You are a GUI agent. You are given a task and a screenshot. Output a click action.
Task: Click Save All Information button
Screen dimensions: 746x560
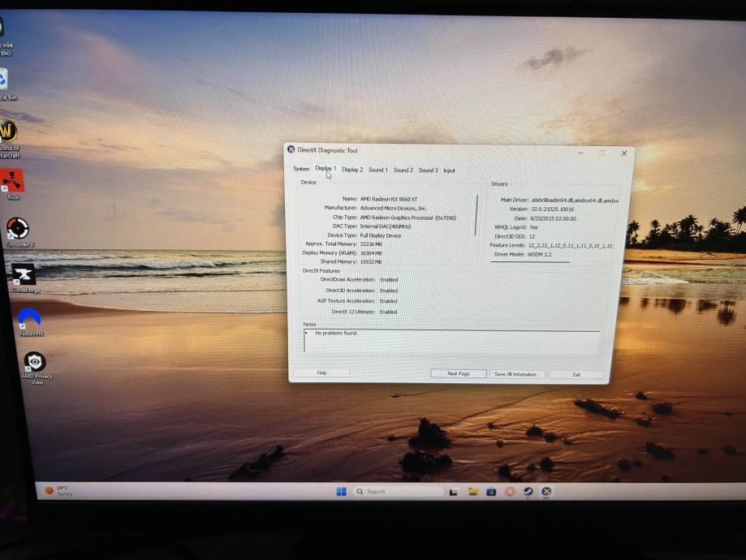click(x=517, y=374)
